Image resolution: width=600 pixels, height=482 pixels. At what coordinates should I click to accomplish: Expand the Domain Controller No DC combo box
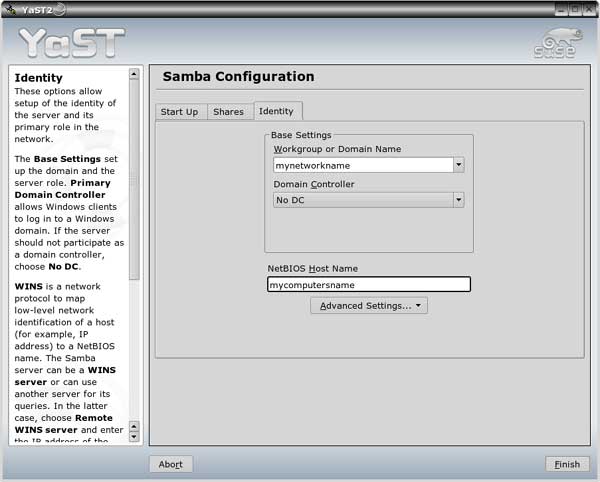pos(368,200)
